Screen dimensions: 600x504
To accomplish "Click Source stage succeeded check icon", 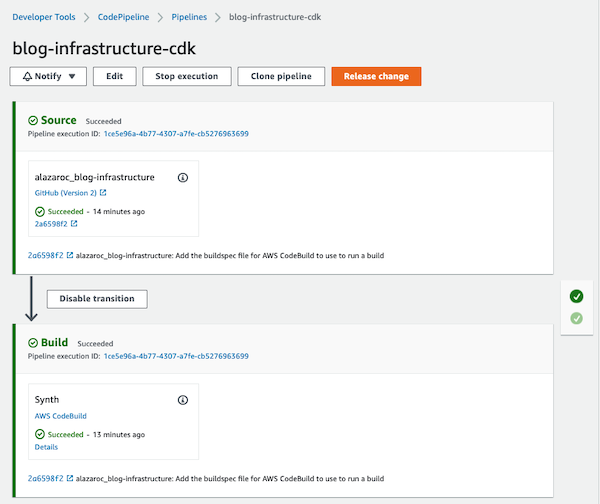I will (x=33, y=121).
